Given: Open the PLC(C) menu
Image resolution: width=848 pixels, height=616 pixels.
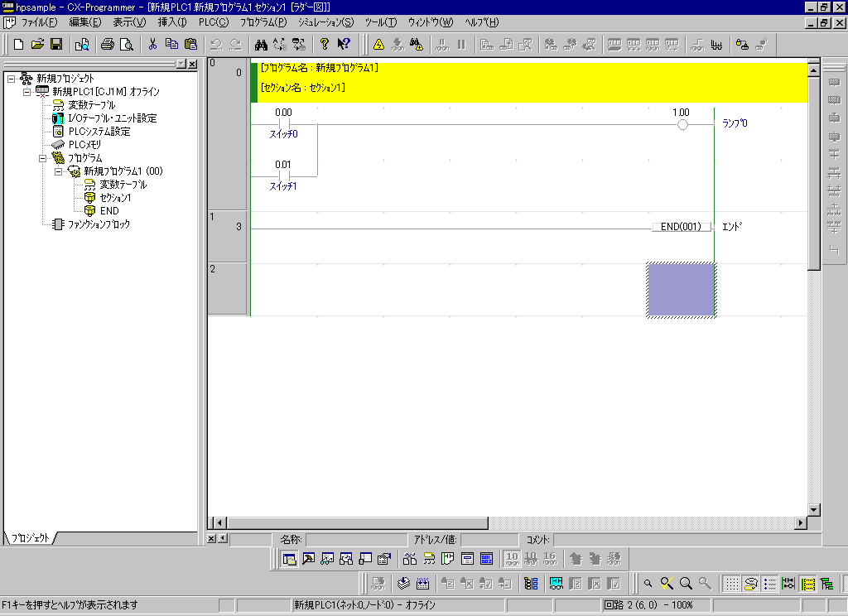Looking at the screenshot, I should tap(214, 22).
